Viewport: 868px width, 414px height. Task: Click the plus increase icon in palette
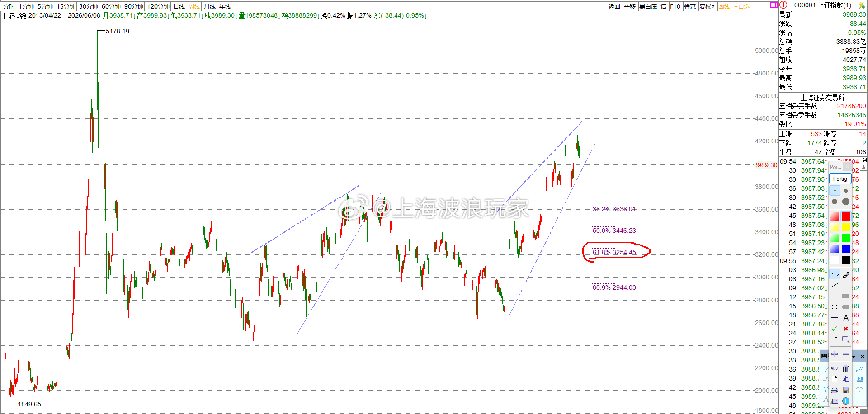click(x=835, y=354)
